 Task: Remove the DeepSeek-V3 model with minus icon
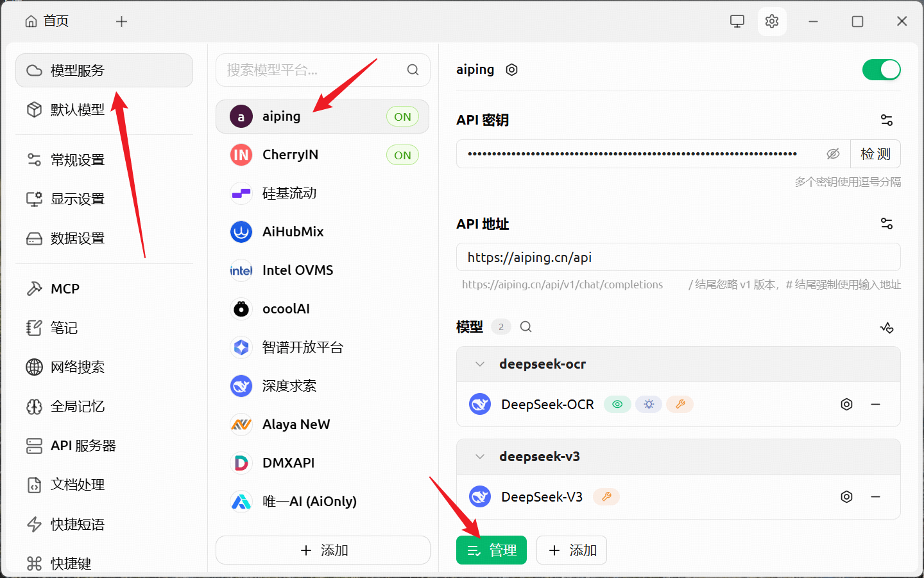875,497
